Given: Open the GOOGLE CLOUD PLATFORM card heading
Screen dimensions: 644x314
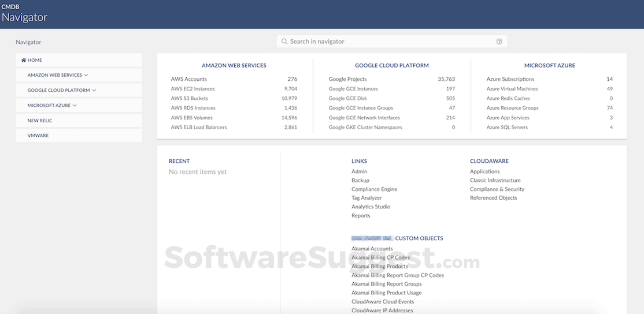Looking at the screenshot, I should tap(392, 65).
